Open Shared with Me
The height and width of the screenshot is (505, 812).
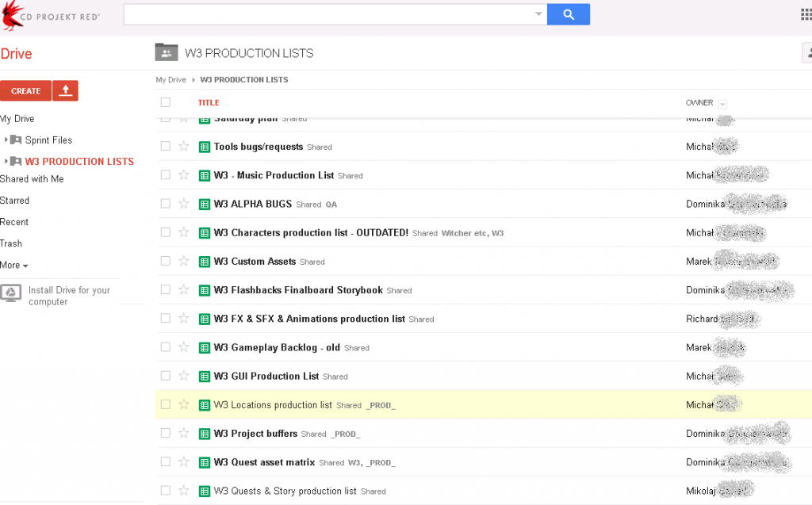pos(32,178)
